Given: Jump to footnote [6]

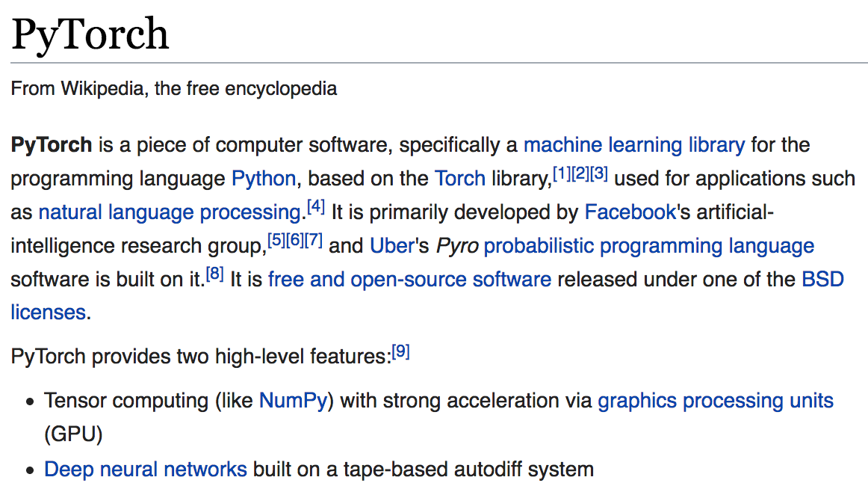Looking at the screenshot, I should pos(295,240).
